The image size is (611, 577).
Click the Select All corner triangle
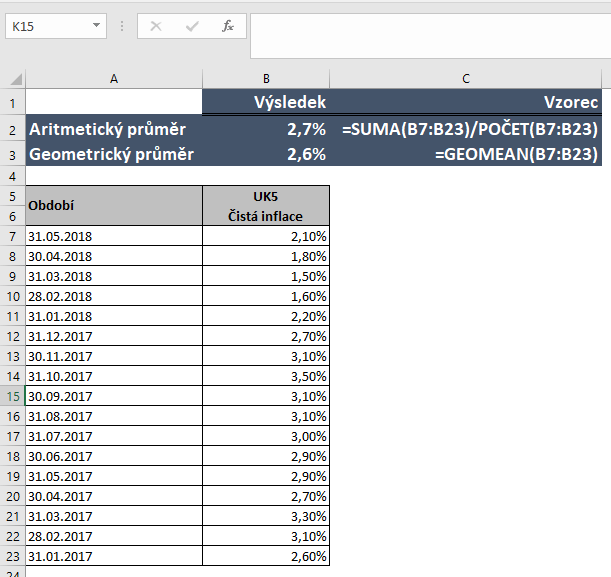17,79
